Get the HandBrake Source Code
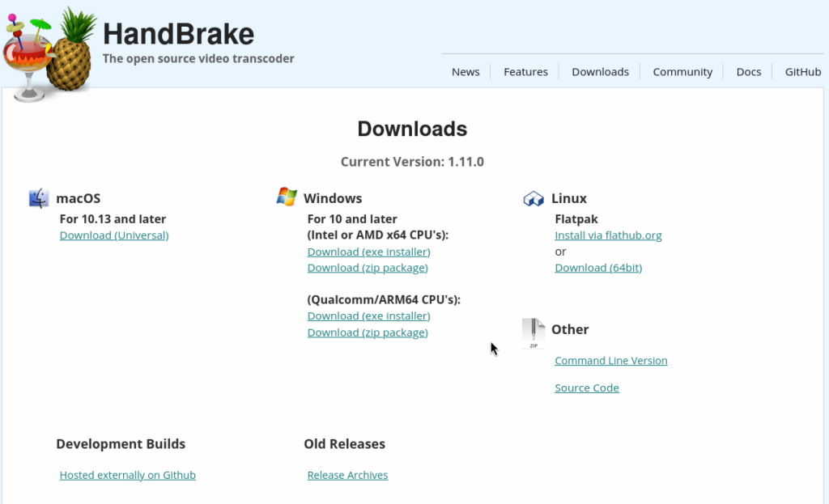 coord(586,388)
